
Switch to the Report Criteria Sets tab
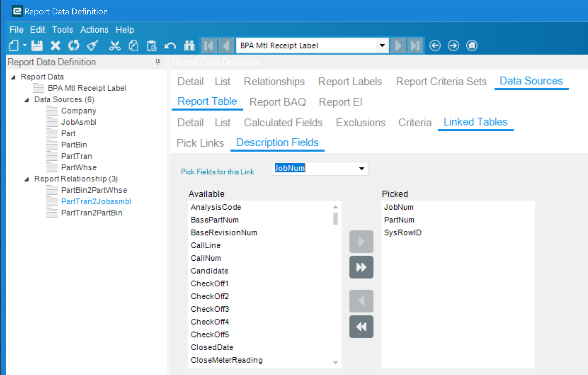coord(441,82)
